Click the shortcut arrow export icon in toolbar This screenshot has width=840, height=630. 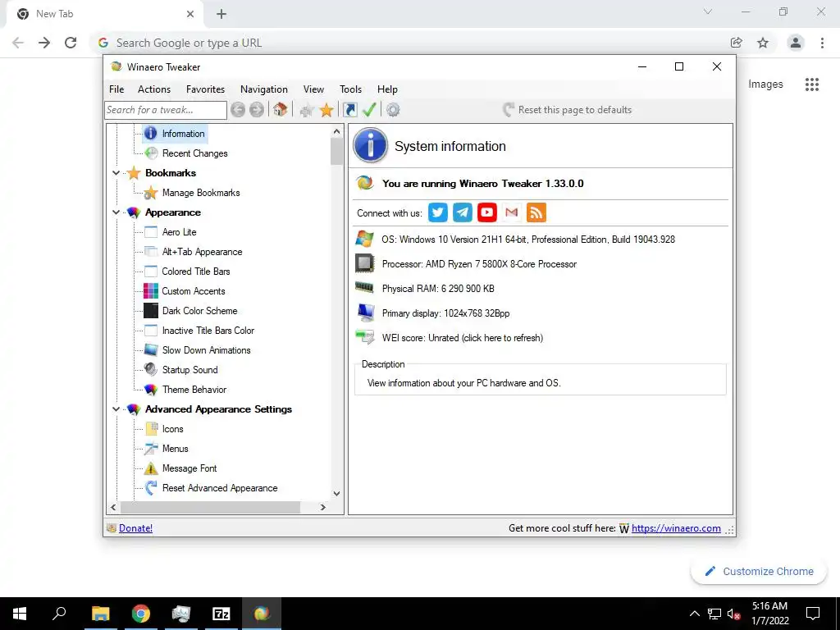coord(349,110)
